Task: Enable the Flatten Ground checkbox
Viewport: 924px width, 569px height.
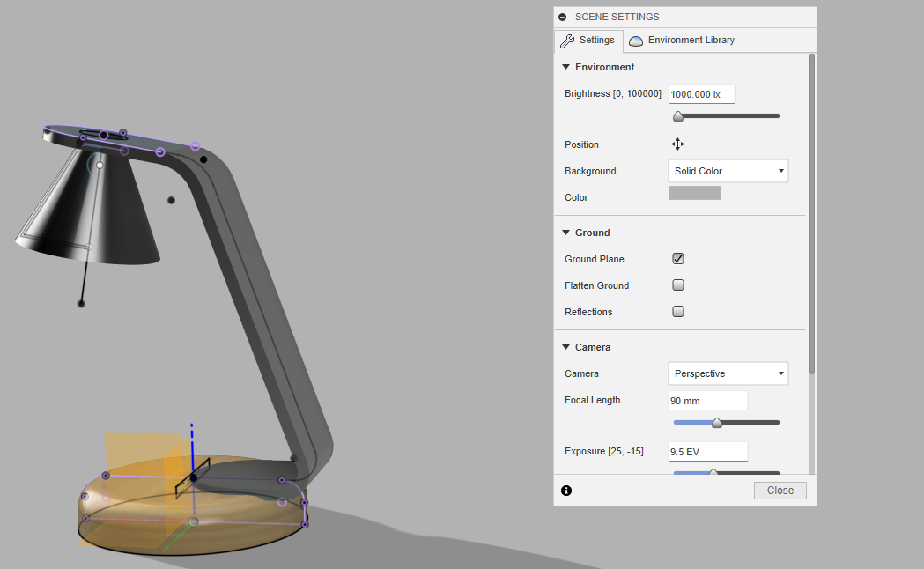Action: tap(678, 285)
